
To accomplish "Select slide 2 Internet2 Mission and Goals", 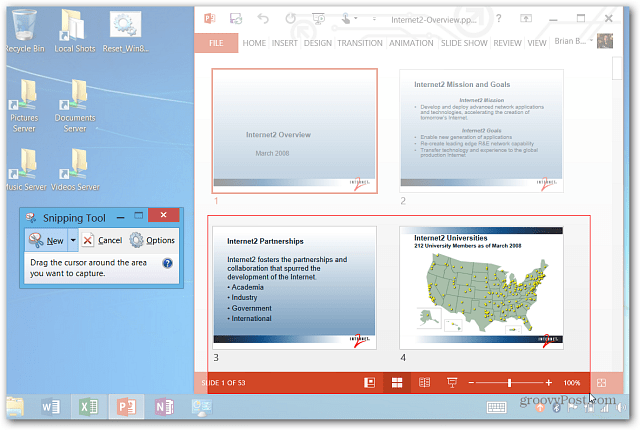I will pyautogui.click(x=481, y=131).
